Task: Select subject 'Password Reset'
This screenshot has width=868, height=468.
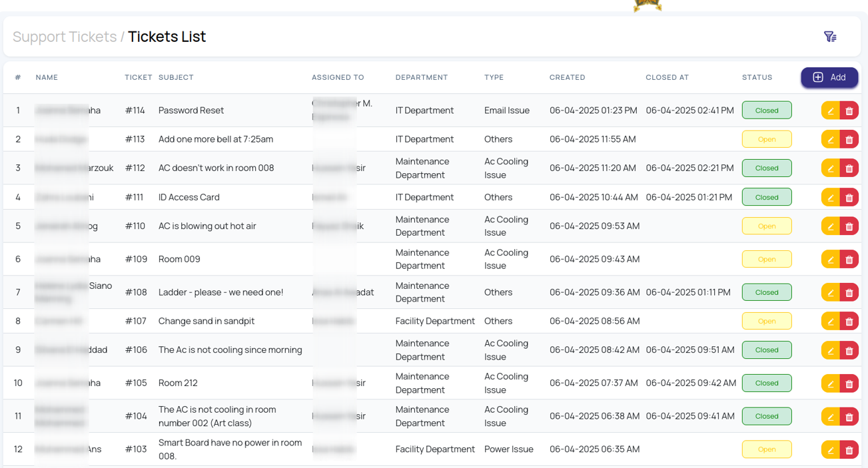Action: pyautogui.click(x=191, y=111)
